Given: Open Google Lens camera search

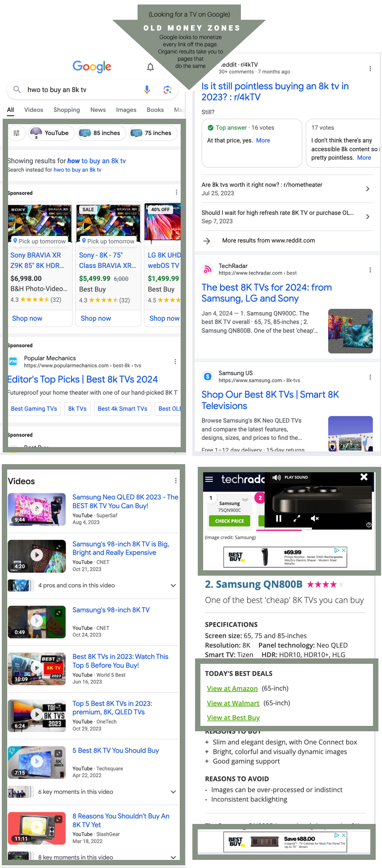Looking at the screenshot, I should pos(167,89).
